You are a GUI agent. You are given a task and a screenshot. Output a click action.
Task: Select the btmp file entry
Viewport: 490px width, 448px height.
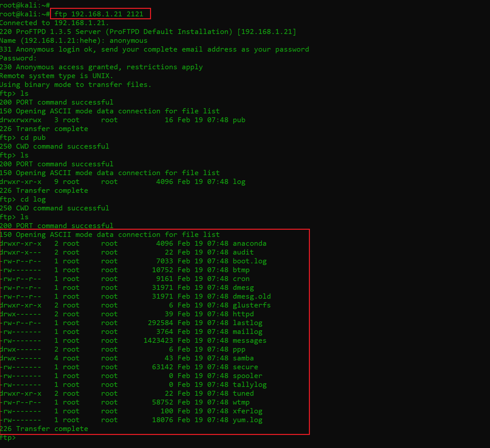[241, 270]
